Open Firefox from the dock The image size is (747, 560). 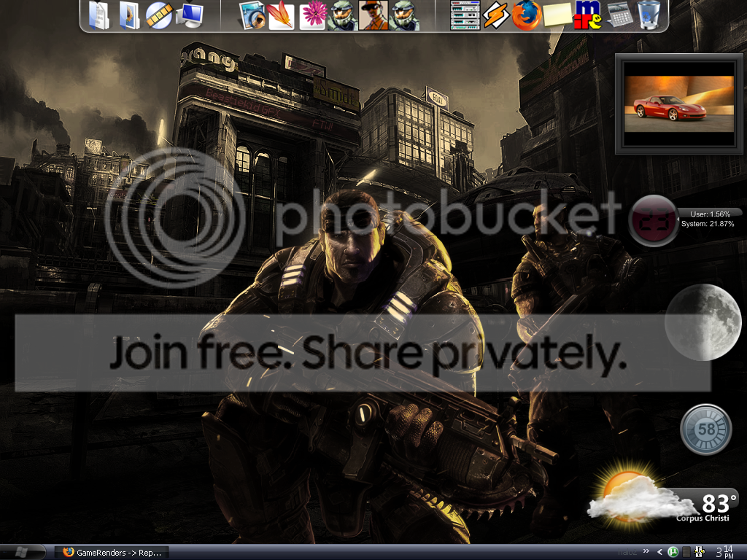coord(527,16)
